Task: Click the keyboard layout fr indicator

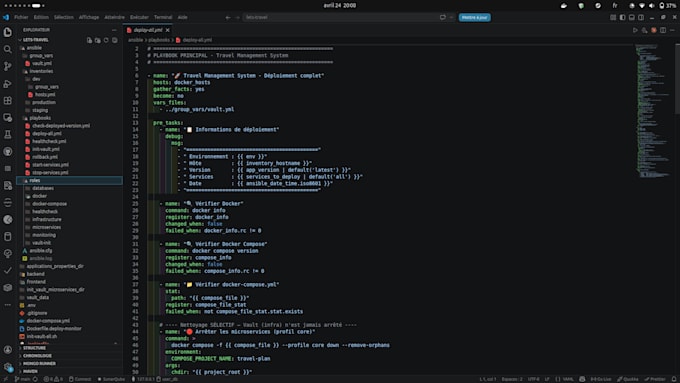Action: tap(615, 6)
